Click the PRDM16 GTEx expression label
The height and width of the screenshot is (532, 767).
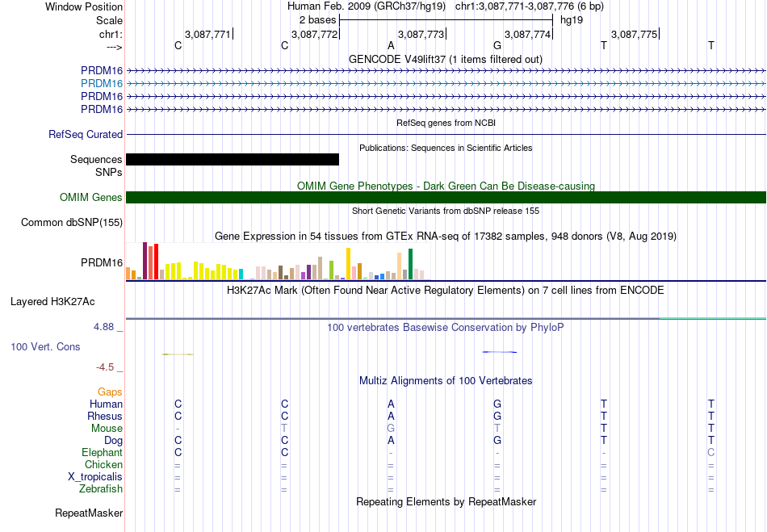102,262
